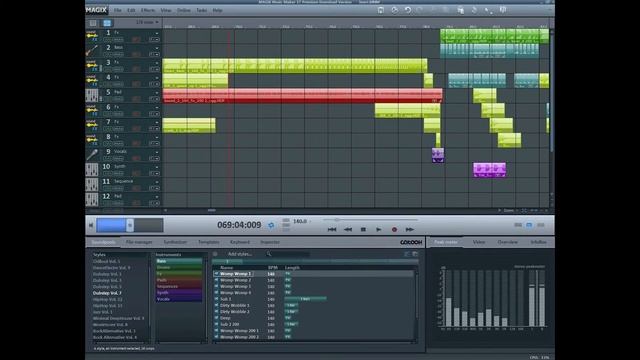
Task: Toggle the record arm on track 1
Action: pos(136,40)
